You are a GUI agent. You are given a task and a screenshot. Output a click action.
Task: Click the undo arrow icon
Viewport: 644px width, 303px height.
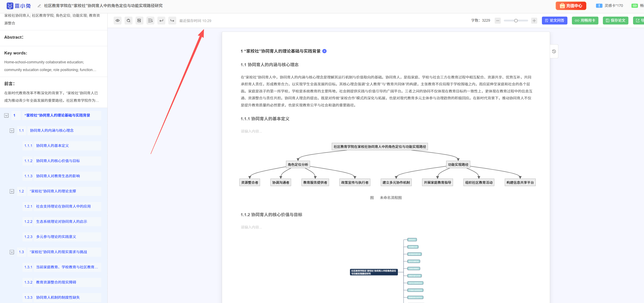point(161,20)
